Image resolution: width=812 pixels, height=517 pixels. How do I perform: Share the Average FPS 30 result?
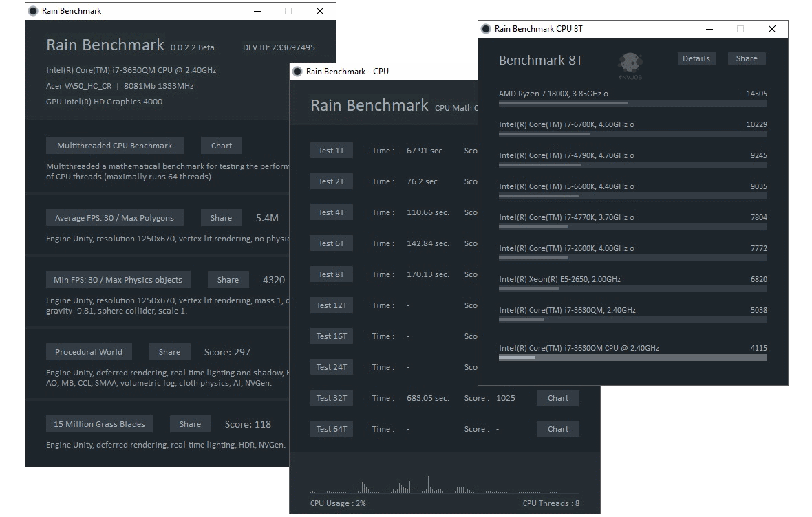pyautogui.click(x=221, y=217)
